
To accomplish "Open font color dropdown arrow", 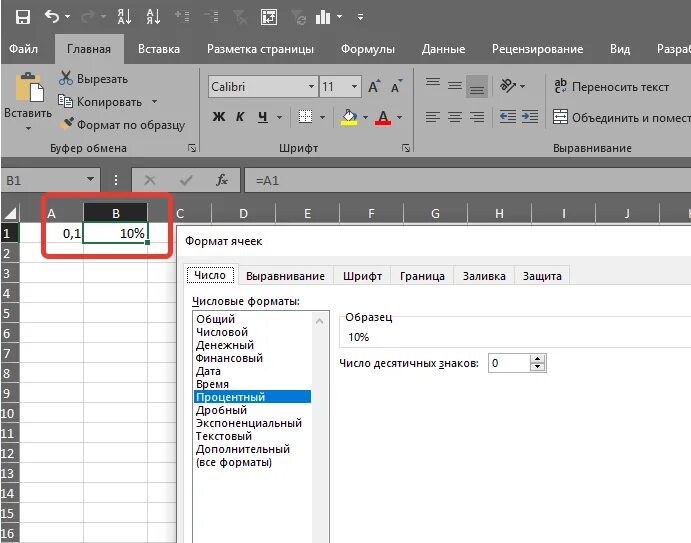I will point(399,117).
